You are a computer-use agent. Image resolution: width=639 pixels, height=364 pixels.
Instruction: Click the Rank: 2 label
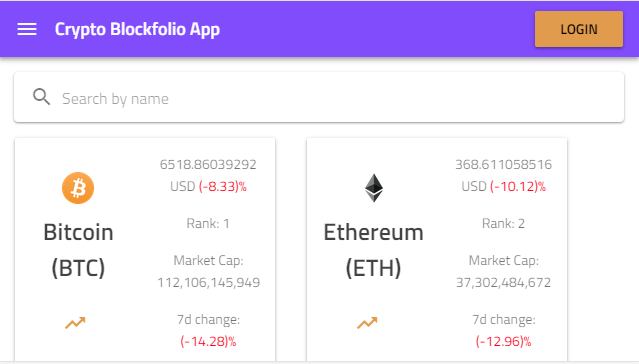pyautogui.click(x=503, y=223)
